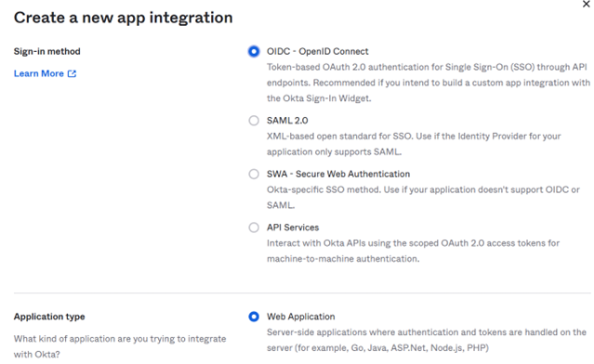
Task: Click the 'Sign-in method' heading
Action: pyautogui.click(x=47, y=51)
